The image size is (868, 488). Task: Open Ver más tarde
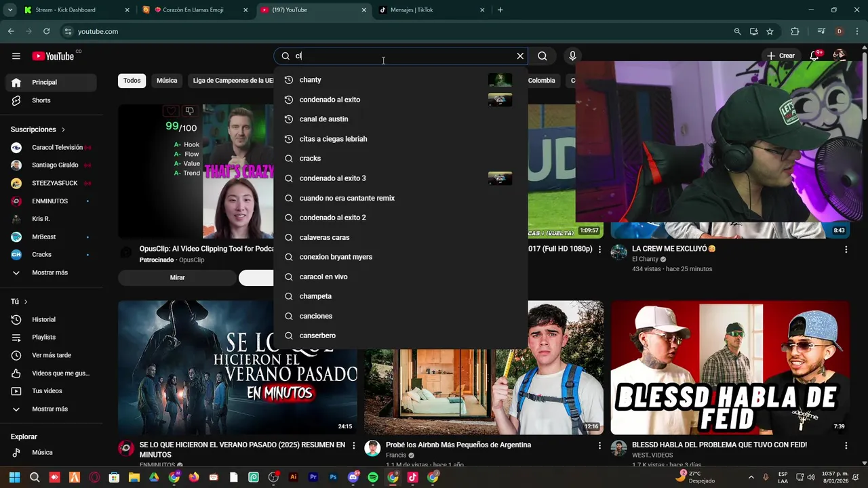pos(52,355)
